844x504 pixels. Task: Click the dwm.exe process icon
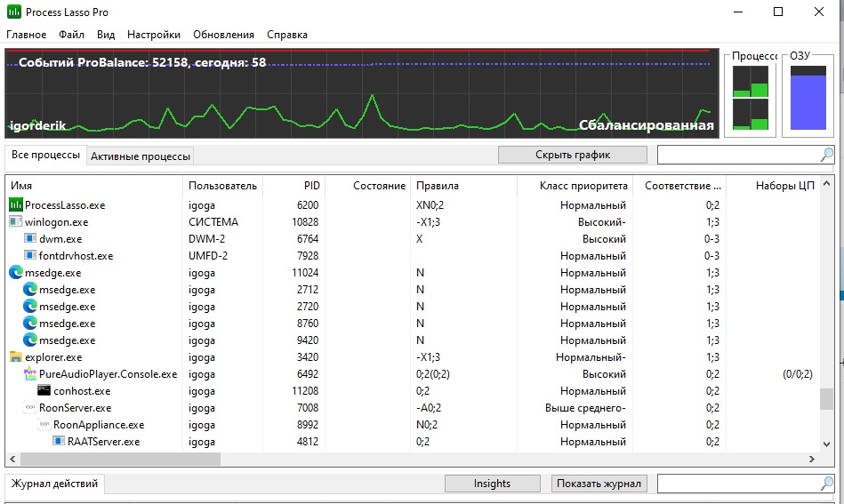click(30, 238)
